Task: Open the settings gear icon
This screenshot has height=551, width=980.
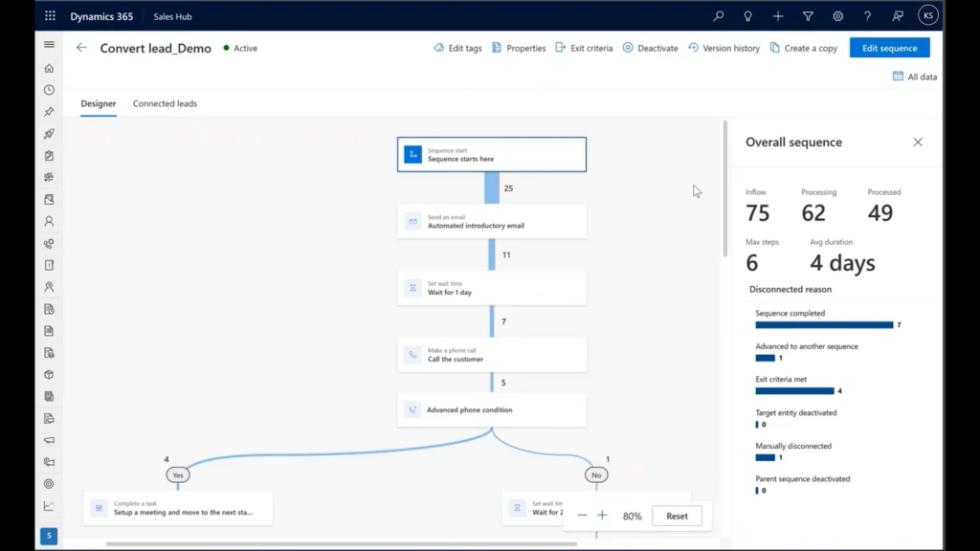Action: coord(837,16)
